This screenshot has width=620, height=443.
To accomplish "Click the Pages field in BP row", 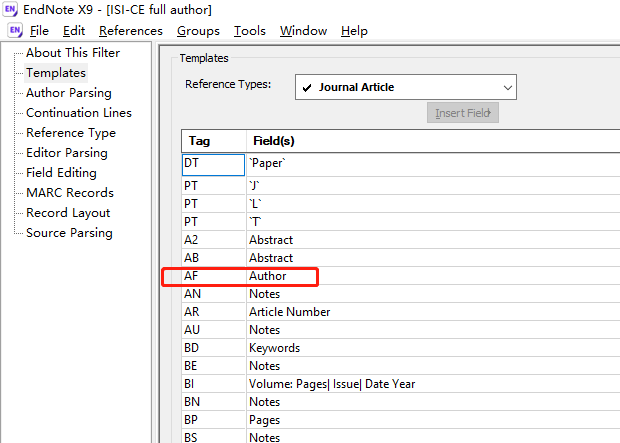I will 433,420.
